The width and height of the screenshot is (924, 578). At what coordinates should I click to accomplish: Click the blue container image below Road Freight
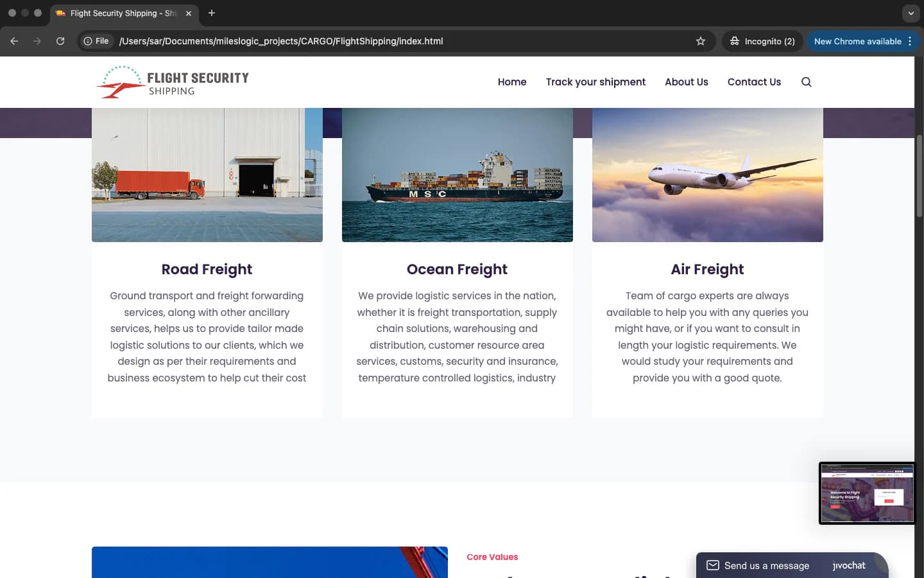tap(269, 563)
